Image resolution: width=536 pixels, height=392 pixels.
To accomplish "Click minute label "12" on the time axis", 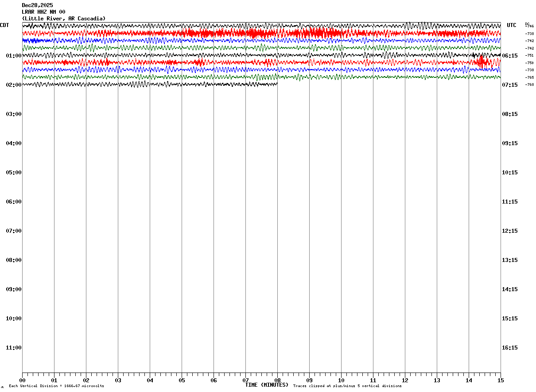I will pyautogui.click(x=405, y=380).
